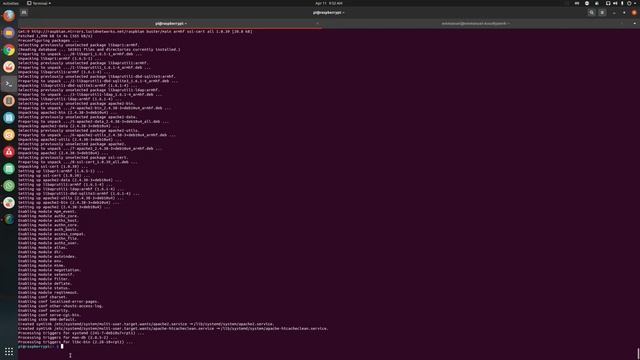The height and width of the screenshot is (360, 640).
Task: Click the 'Enabling conf security' line
Action: click(x=44, y=311)
